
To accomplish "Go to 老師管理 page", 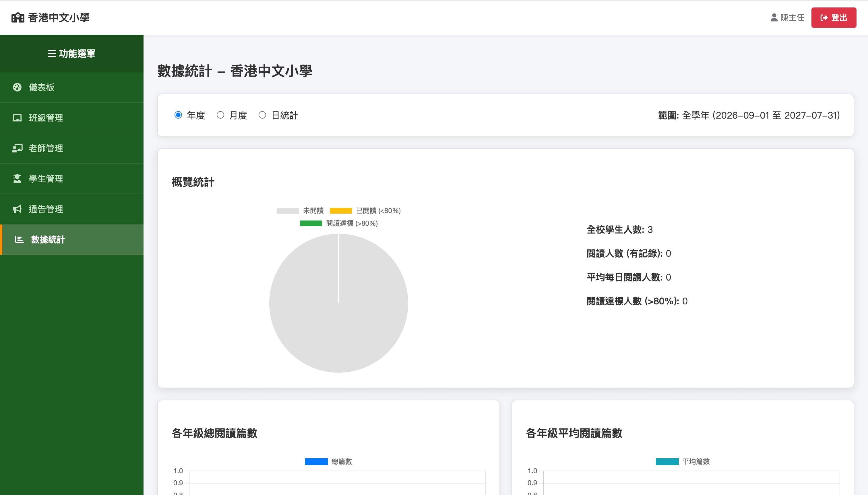I will click(72, 148).
